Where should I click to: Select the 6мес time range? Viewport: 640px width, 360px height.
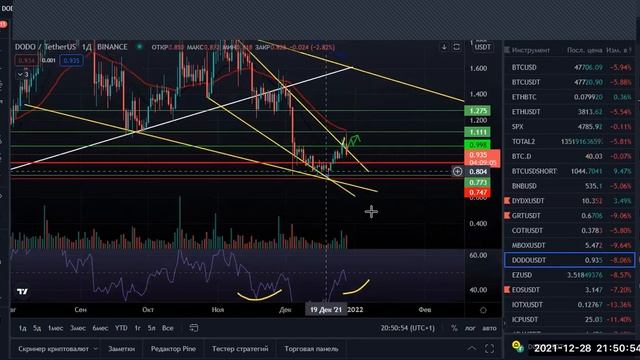[x=100, y=328]
